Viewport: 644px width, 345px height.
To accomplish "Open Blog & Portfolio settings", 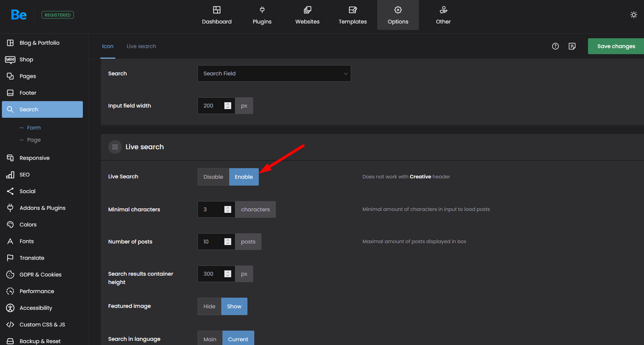I will click(x=42, y=43).
